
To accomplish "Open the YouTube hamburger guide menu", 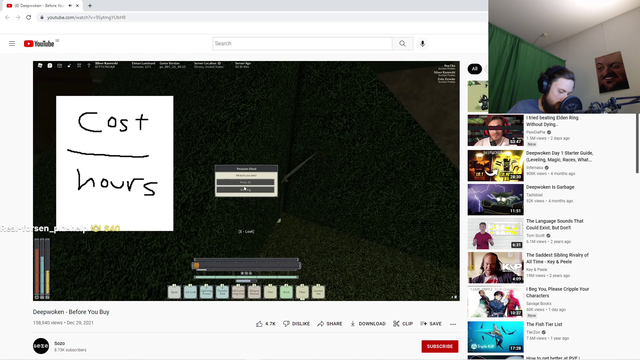I will pyautogui.click(x=12, y=43).
